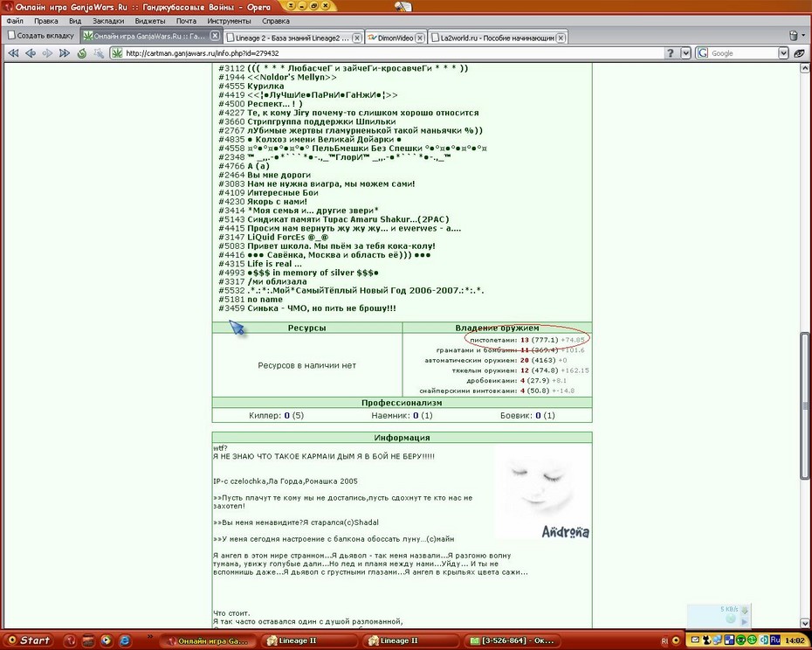
Task: Click the 'автоматическим оружием' skill row
Action: tap(496, 360)
